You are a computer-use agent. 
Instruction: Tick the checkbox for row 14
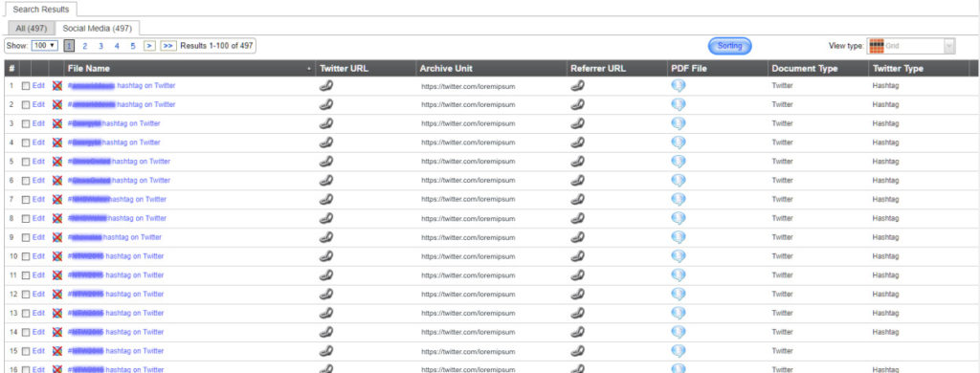pos(26,333)
